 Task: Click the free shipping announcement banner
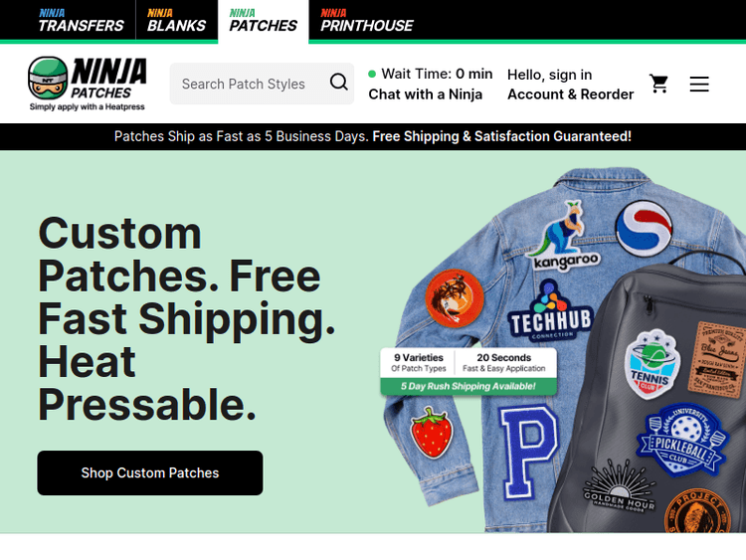tap(373, 136)
